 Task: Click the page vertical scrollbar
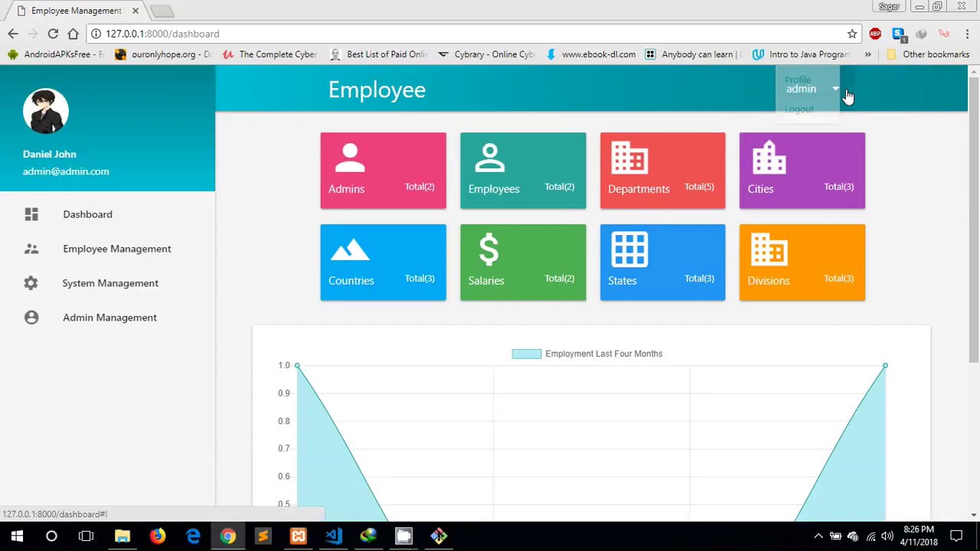(974, 220)
